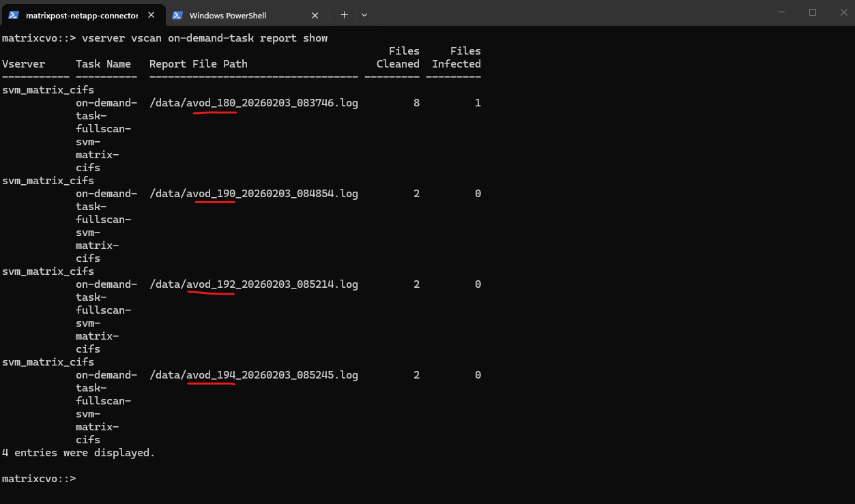Close the Windows PowerShell tab
Viewport: 855px width, 504px height.
pyautogui.click(x=315, y=15)
